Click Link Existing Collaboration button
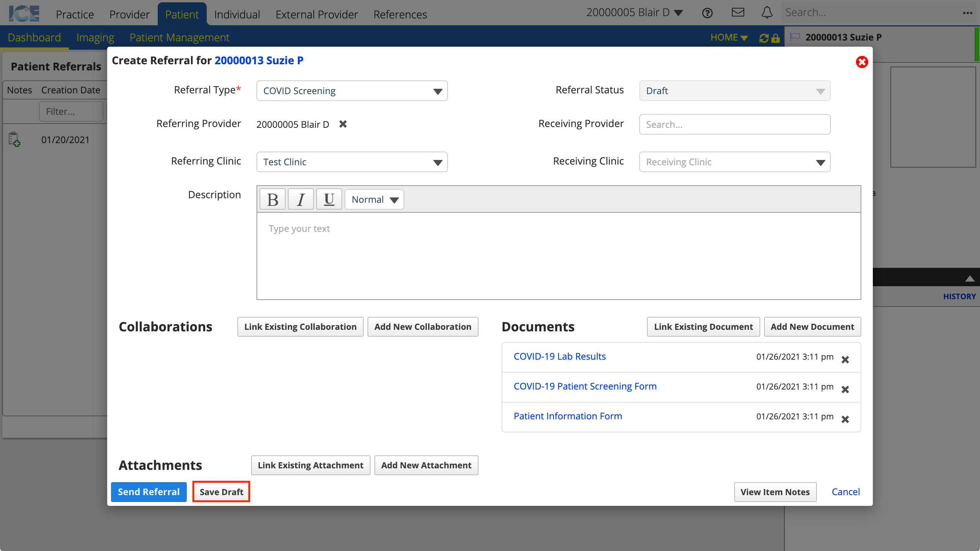The height and width of the screenshot is (551, 980). click(301, 327)
